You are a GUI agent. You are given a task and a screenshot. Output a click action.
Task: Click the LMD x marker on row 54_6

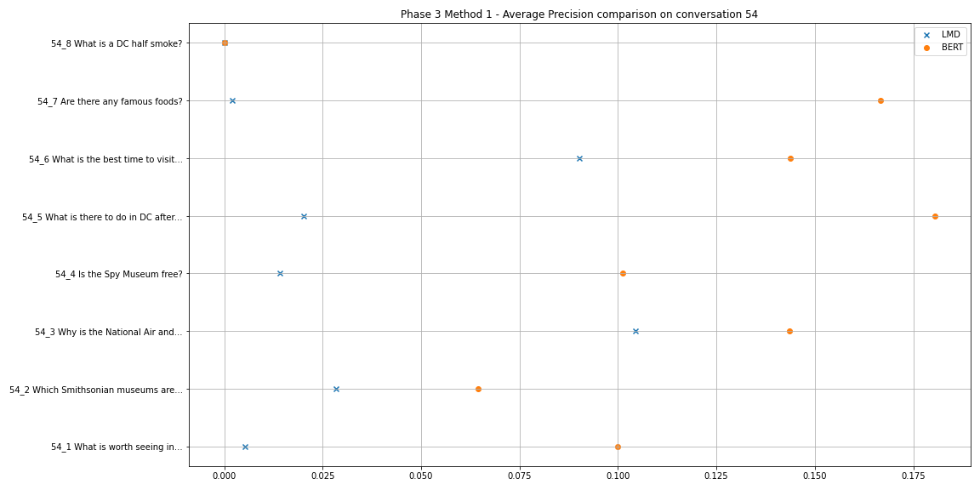pos(579,158)
